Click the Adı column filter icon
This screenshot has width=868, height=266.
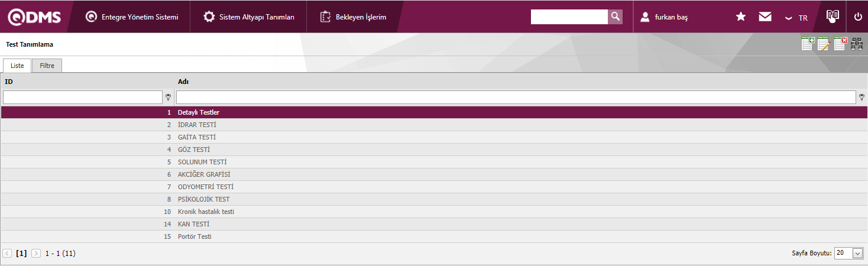[861, 97]
